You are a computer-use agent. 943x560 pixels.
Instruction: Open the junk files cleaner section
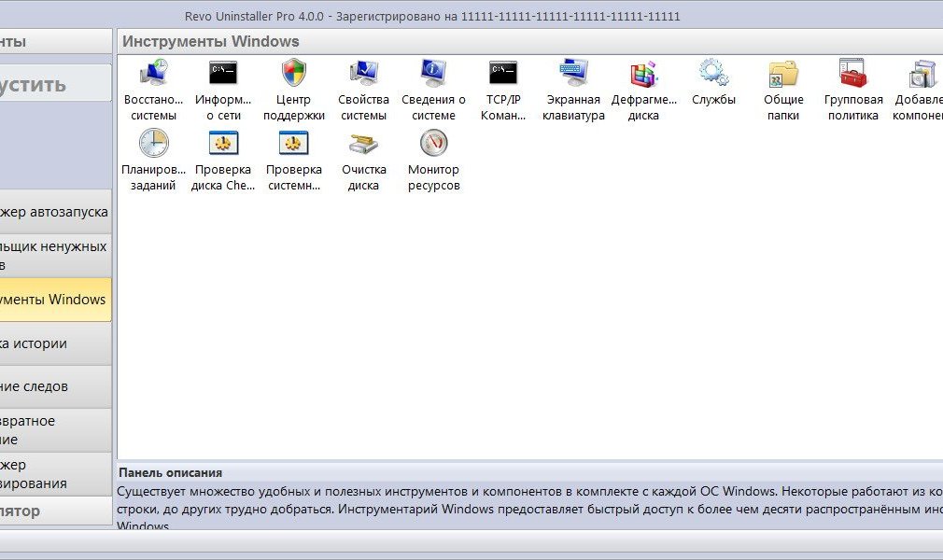55,256
